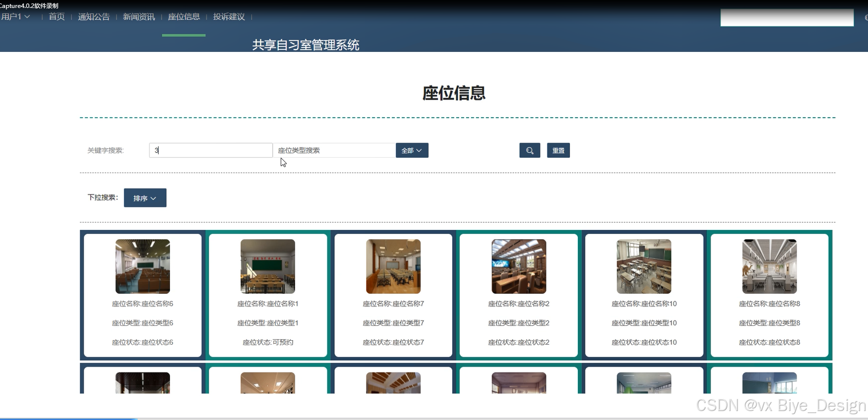Open thumbnail of 座位名称1 classroom
Viewport: 868px width, 420px height.
[x=268, y=266]
